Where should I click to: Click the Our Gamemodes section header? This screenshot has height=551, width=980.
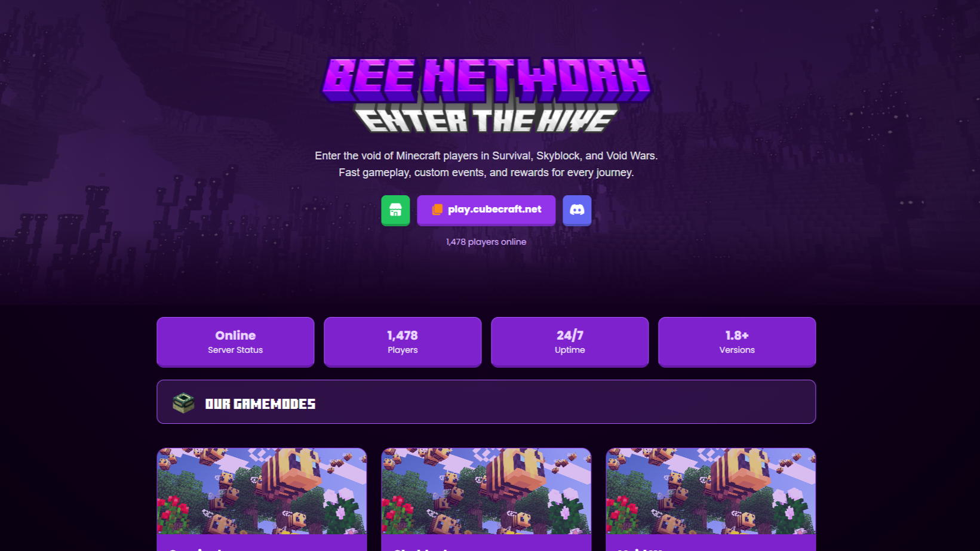click(486, 402)
